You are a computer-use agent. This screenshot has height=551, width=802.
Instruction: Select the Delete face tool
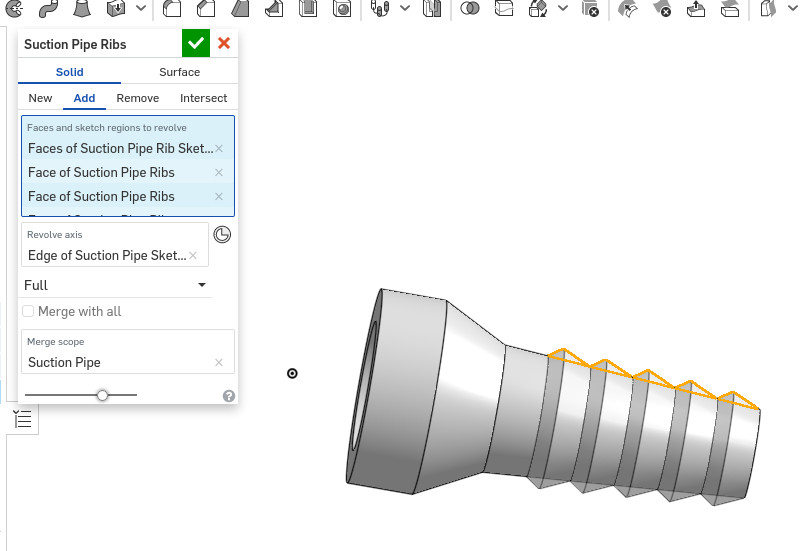(x=662, y=8)
